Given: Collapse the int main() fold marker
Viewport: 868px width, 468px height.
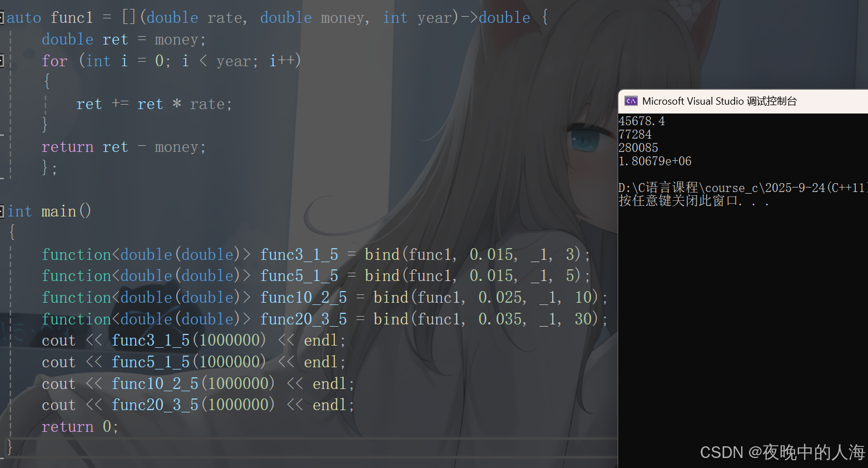Looking at the screenshot, I should pos(2,211).
